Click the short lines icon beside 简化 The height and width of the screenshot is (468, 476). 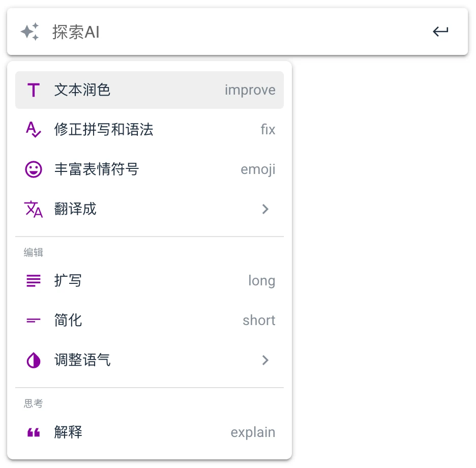pos(34,320)
